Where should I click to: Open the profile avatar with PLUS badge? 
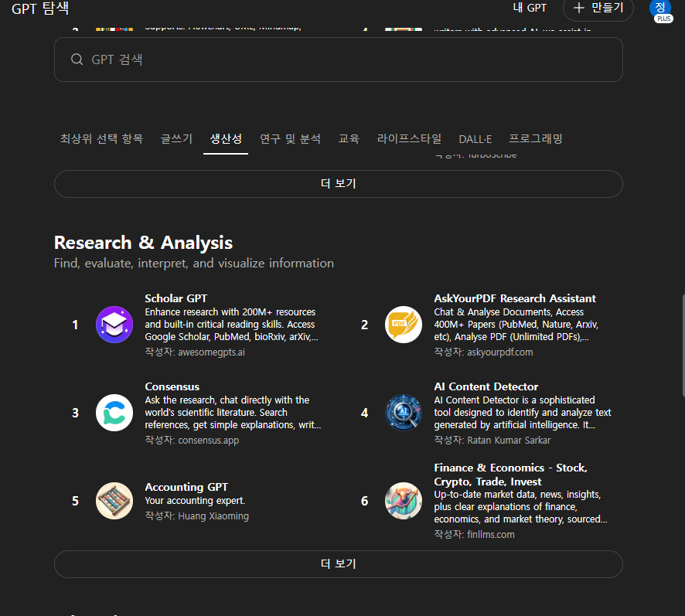coord(660,9)
